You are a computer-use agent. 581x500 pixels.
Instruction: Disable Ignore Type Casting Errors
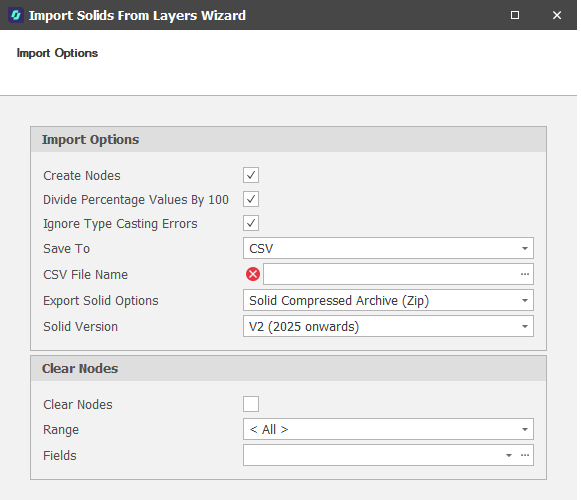click(251, 223)
